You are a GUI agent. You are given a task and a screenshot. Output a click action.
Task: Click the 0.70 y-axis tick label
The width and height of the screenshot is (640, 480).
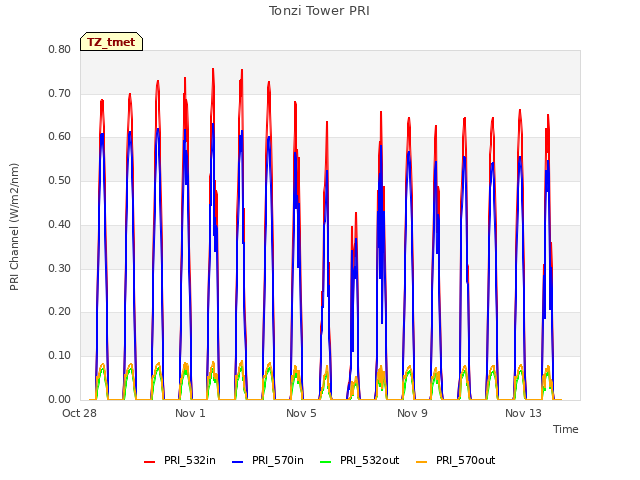(x=60, y=93)
